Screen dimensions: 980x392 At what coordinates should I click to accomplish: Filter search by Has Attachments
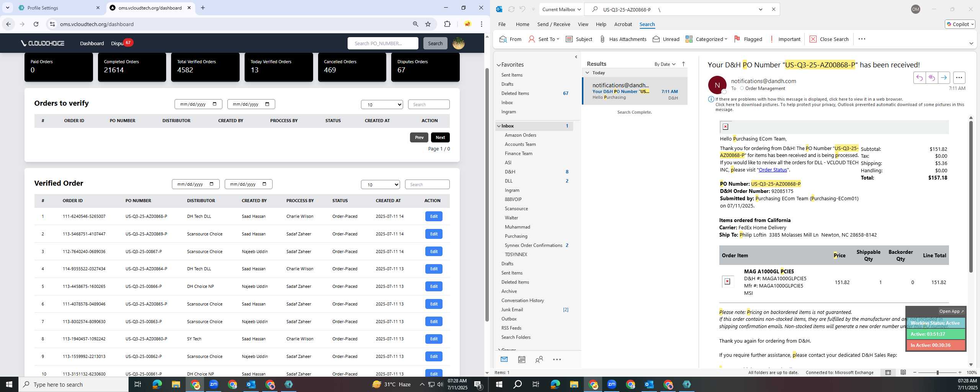[x=623, y=39]
